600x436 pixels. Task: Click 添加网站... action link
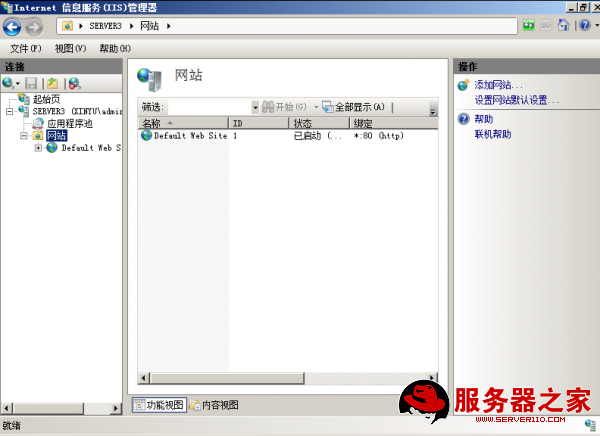[498, 85]
